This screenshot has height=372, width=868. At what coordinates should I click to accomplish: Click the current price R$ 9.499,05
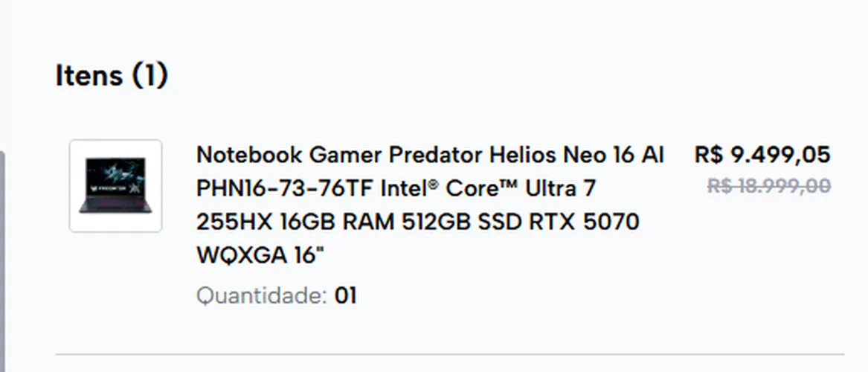point(762,155)
